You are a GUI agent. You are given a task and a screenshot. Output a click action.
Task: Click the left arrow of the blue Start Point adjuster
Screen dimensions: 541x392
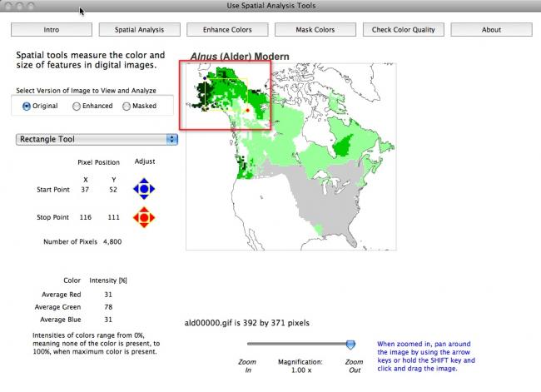coord(136,189)
